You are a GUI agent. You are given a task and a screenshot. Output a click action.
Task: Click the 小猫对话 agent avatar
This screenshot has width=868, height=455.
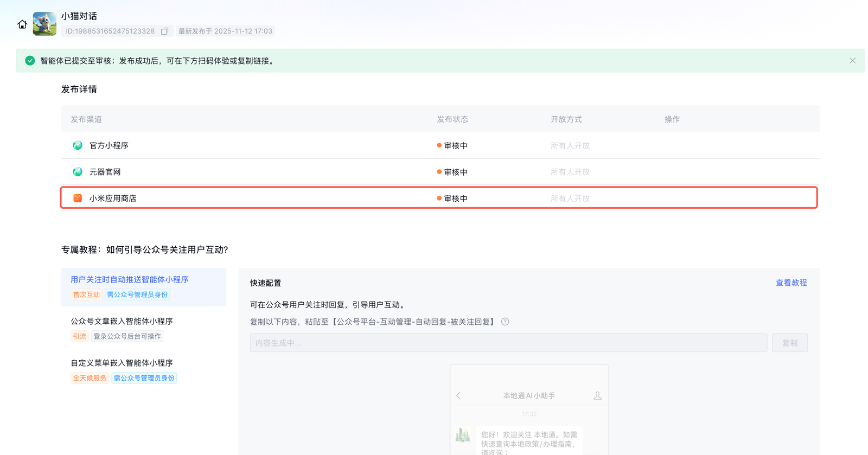click(x=44, y=24)
